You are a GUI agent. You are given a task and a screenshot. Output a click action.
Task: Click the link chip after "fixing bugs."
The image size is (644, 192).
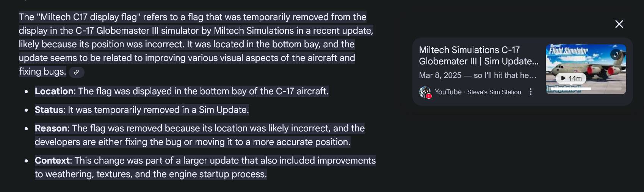[76, 72]
